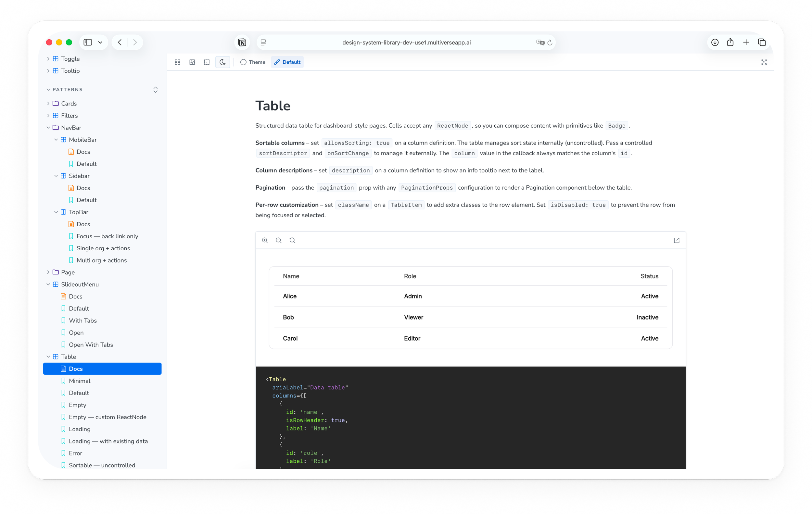The image size is (812, 514).
Task: Collapse the MobileBar component
Action: point(56,140)
